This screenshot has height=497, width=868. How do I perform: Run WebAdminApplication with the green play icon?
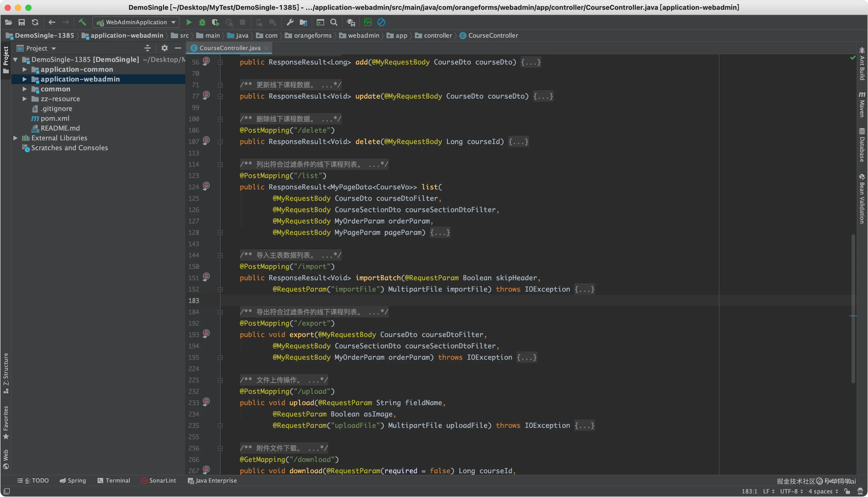click(x=189, y=22)
